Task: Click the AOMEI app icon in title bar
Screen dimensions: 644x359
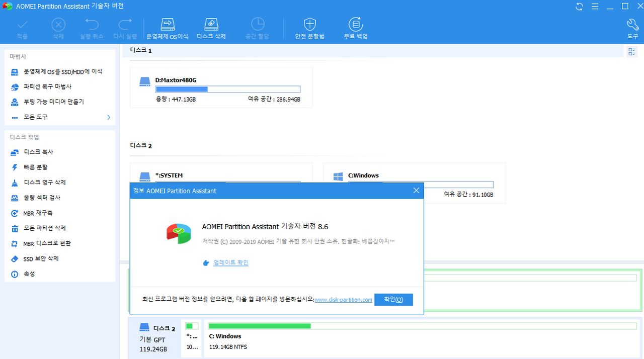Action: pos(9,7)
